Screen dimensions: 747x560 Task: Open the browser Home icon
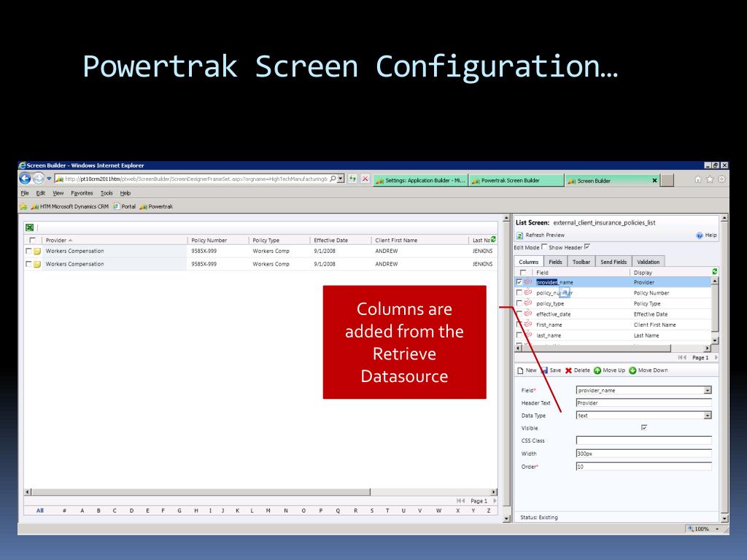pyautogui.click(x=697, y=179)
